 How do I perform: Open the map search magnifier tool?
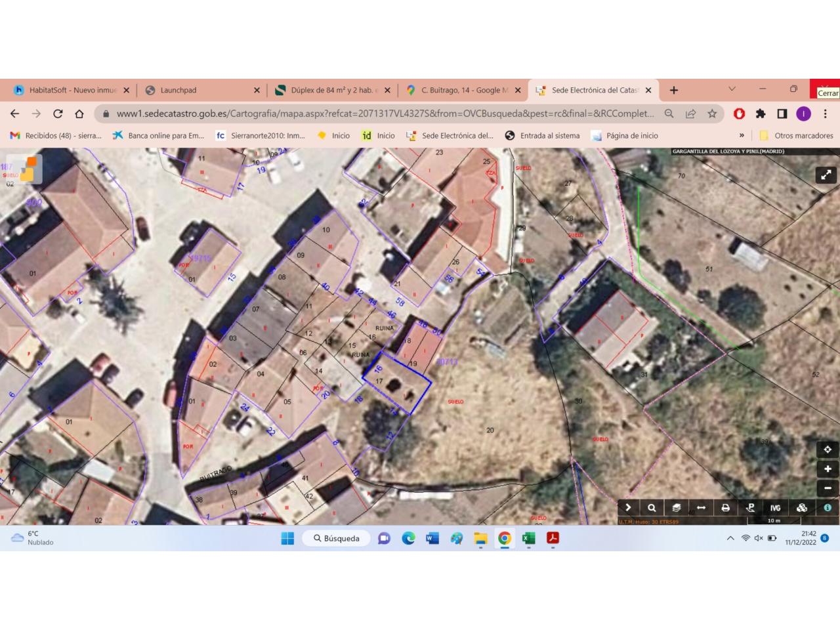(x=652, y=507)
